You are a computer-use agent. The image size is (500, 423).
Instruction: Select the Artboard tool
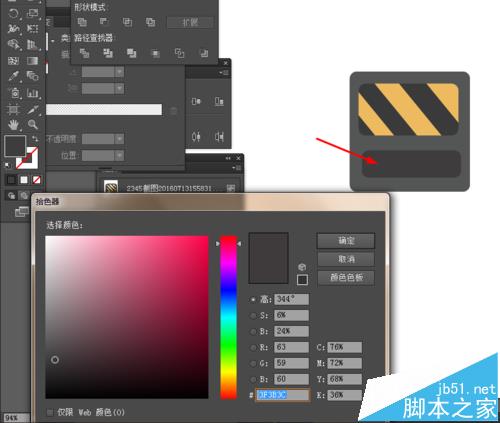13,109
